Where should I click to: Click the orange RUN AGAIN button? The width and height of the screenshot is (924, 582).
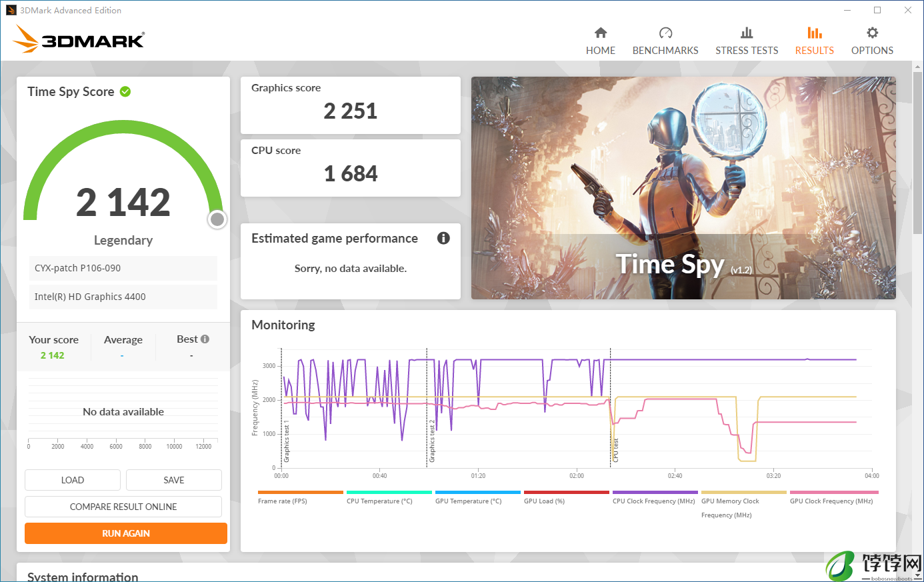(x=126, y=533)
